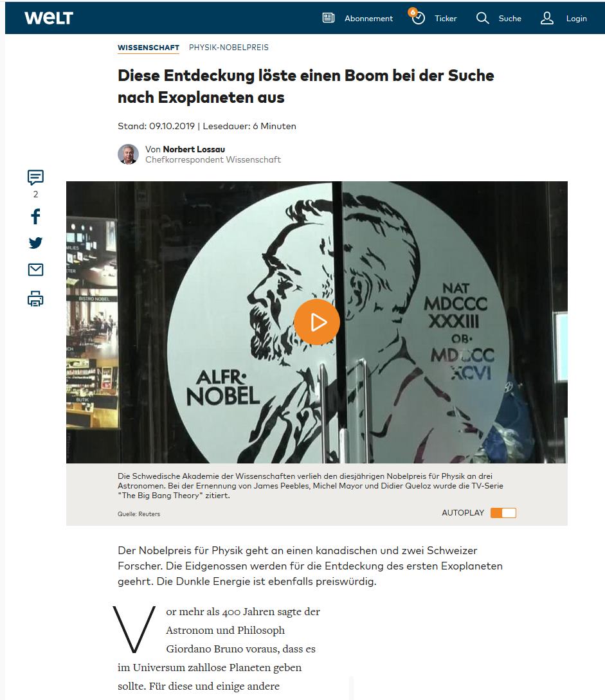Send article by email envelope icon

click(x=36, y=269)
